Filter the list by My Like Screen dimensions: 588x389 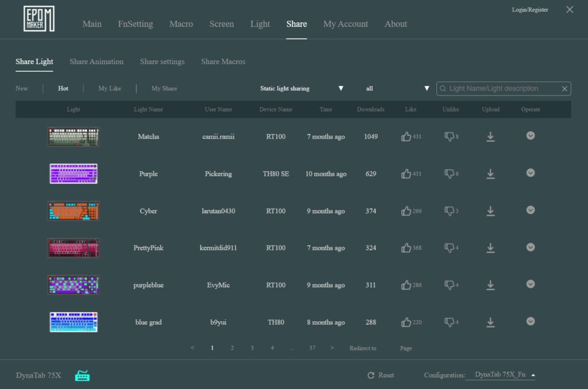tap(110, 88)
